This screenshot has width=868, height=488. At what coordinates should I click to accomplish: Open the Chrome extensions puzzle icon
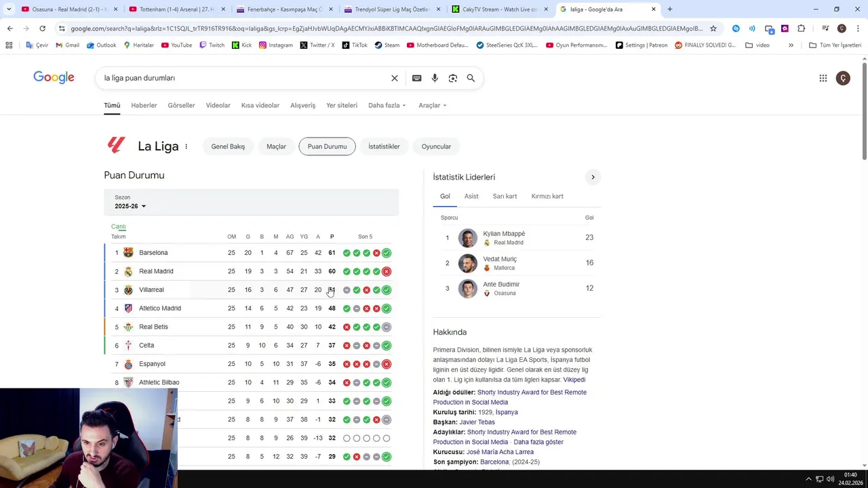(x=802, y=28)
